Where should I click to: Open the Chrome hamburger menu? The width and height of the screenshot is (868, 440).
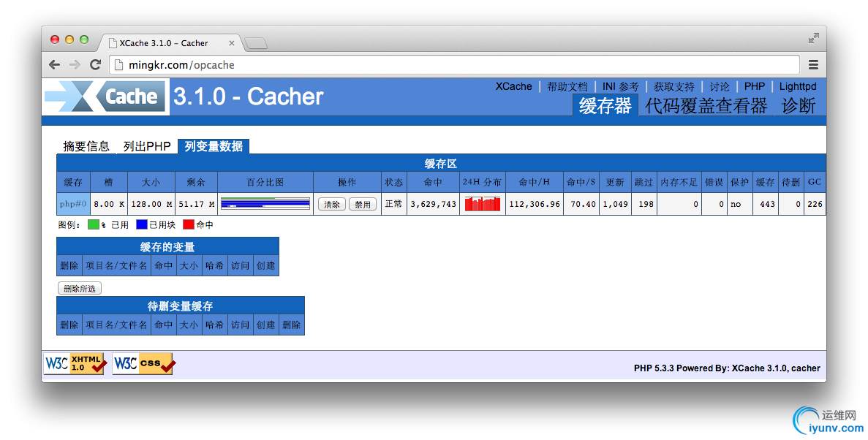(x=813, y=65)
